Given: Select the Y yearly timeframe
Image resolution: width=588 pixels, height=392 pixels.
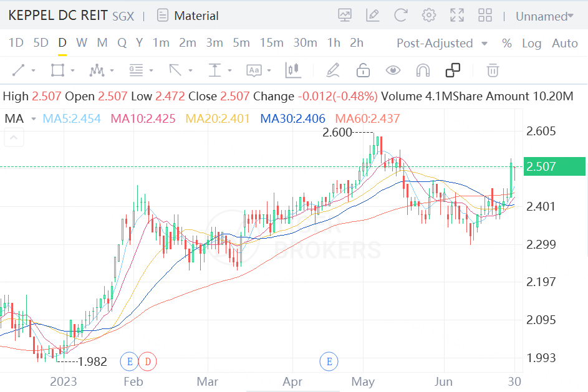Looking at the screenshot, I should pyautogui.click(x=140, y=43).
